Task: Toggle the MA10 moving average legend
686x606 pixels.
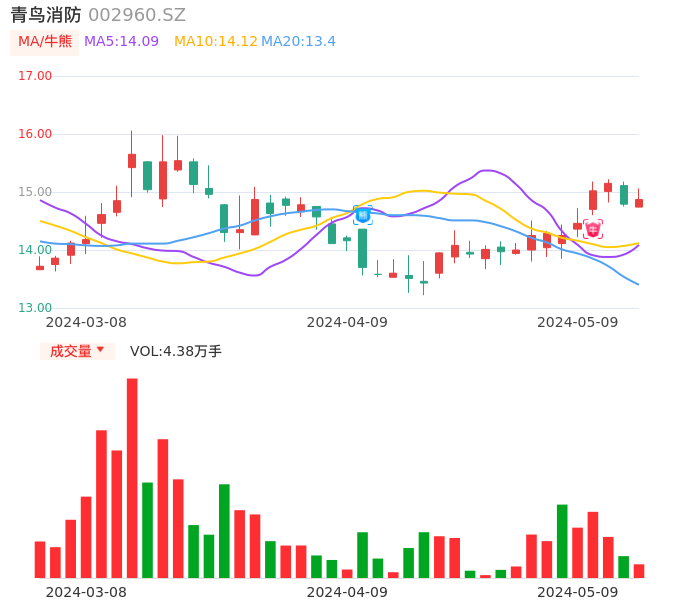Action: [x=215, y=42]
